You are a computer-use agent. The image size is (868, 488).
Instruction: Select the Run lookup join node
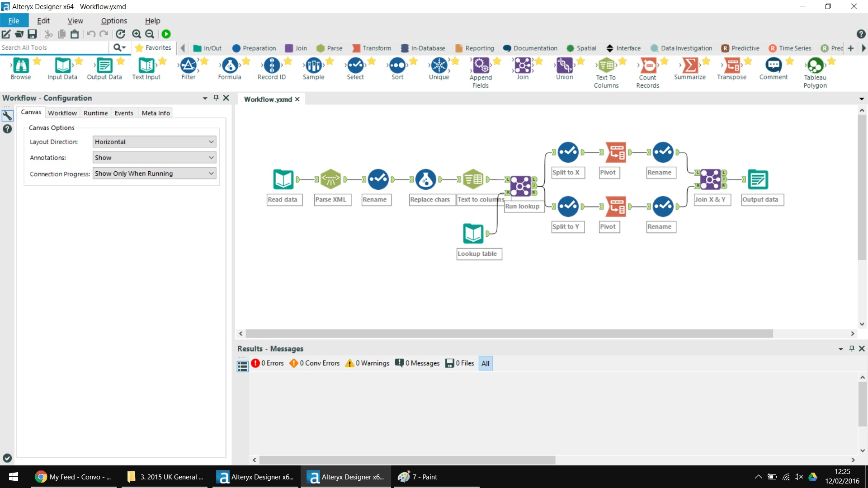(x=521, y=186)
